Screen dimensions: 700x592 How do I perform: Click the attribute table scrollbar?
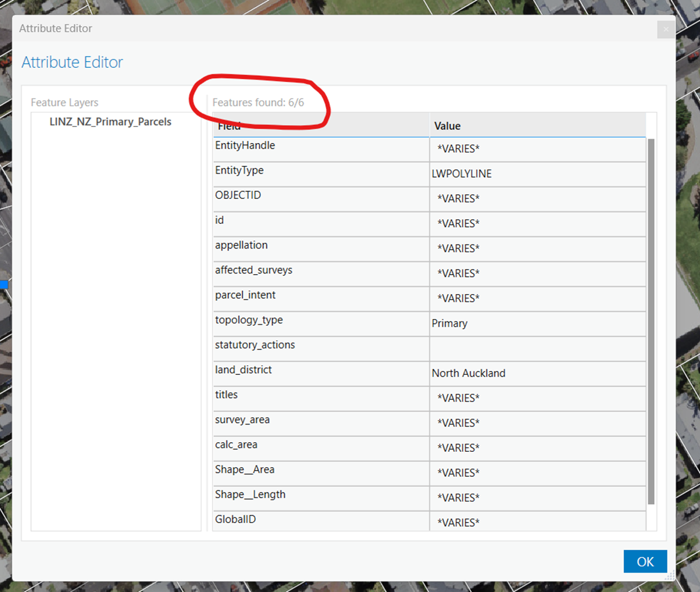coord(651,319)
